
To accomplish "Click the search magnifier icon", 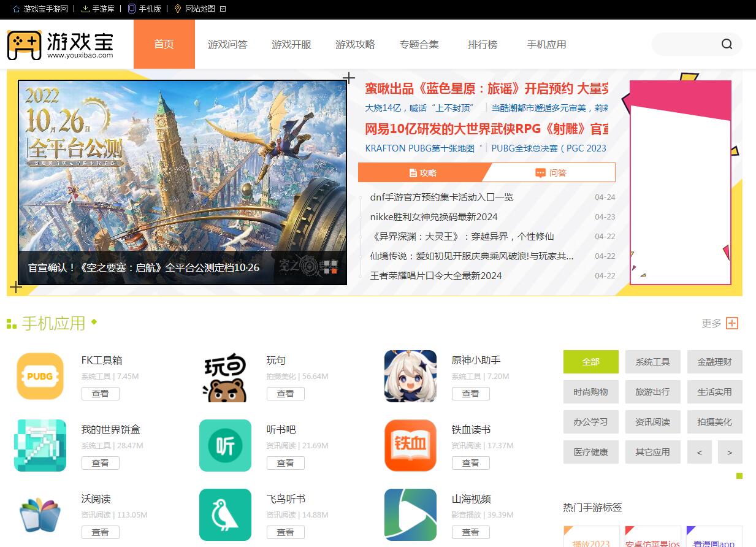I will (727, 44).
